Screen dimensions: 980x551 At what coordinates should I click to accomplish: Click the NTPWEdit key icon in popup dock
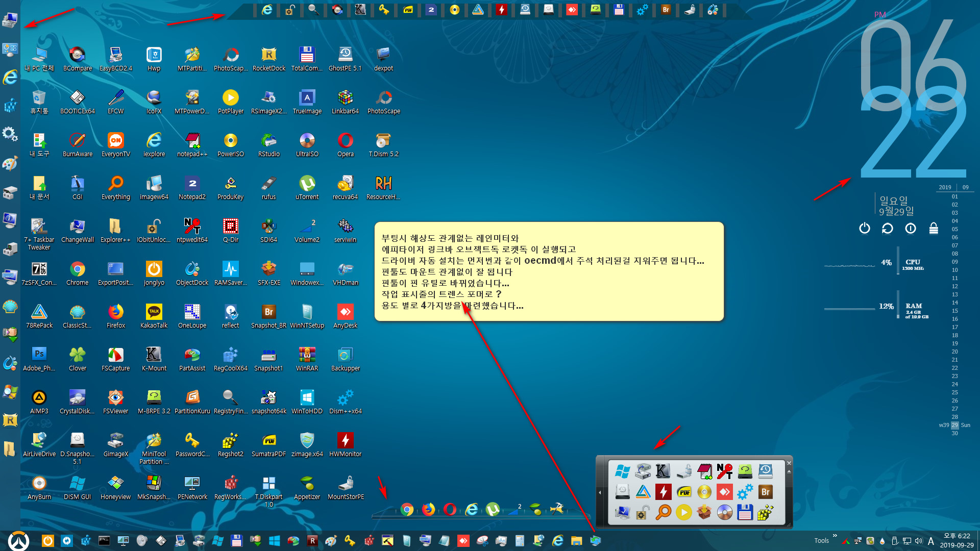point(724,471)
